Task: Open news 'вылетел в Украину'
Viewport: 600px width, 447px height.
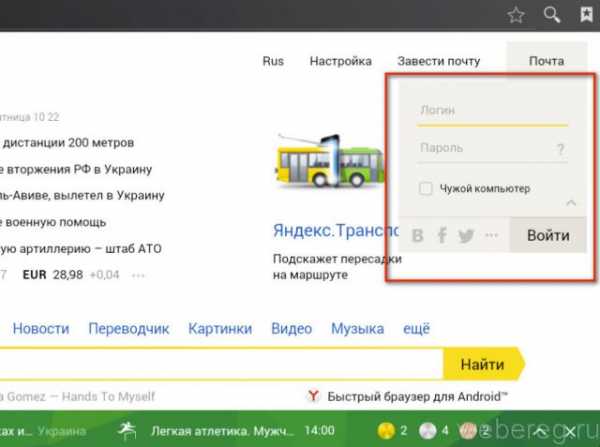Action: [82, 196]
